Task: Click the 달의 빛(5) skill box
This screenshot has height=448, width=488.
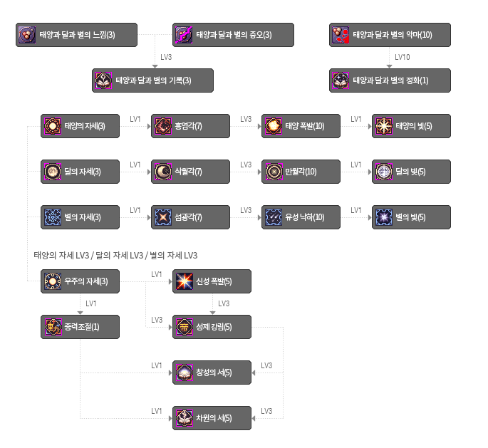Action: coord(412,172)
